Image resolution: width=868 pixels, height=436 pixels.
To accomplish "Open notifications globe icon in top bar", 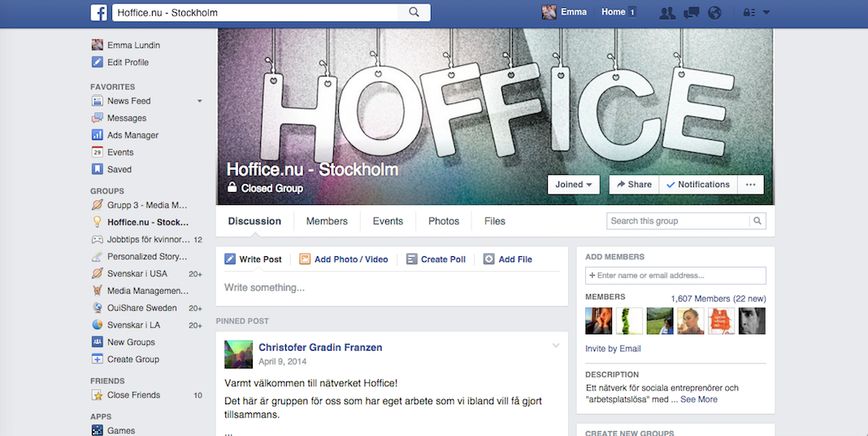I will click(714, 13).
